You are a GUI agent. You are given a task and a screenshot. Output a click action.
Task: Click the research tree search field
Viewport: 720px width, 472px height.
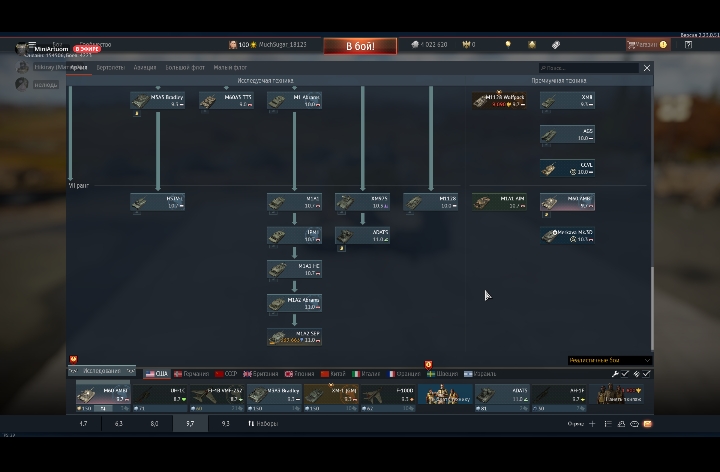(589, 68)
